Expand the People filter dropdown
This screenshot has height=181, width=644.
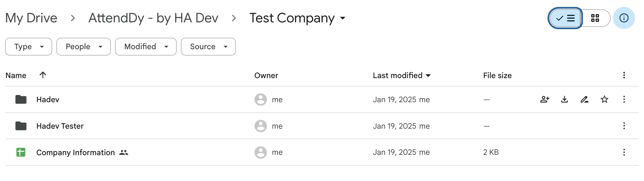click(x=83, y=46)
